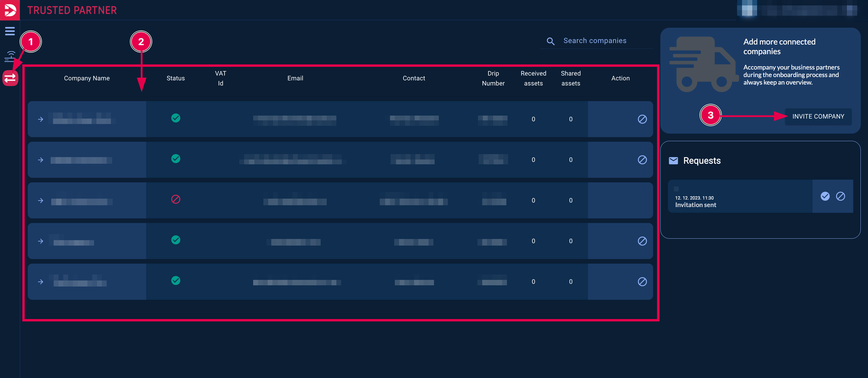
Task: Accept the pending request with the checkmark icon
Action: coord(825,196)
